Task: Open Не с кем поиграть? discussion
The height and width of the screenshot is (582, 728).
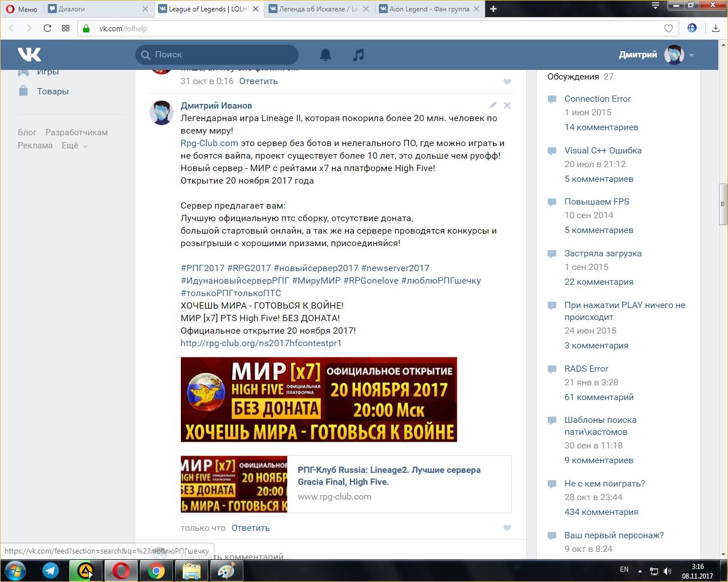Action: point(605,484)
